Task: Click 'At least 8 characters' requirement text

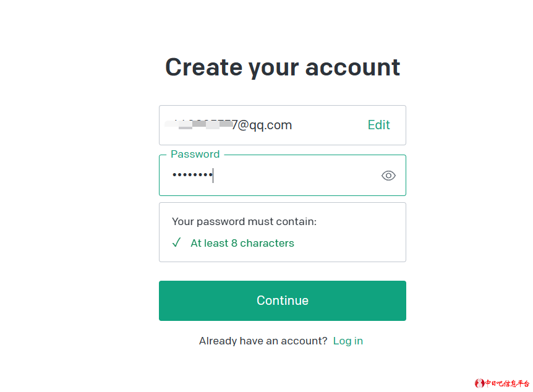Action: (242, 243)
